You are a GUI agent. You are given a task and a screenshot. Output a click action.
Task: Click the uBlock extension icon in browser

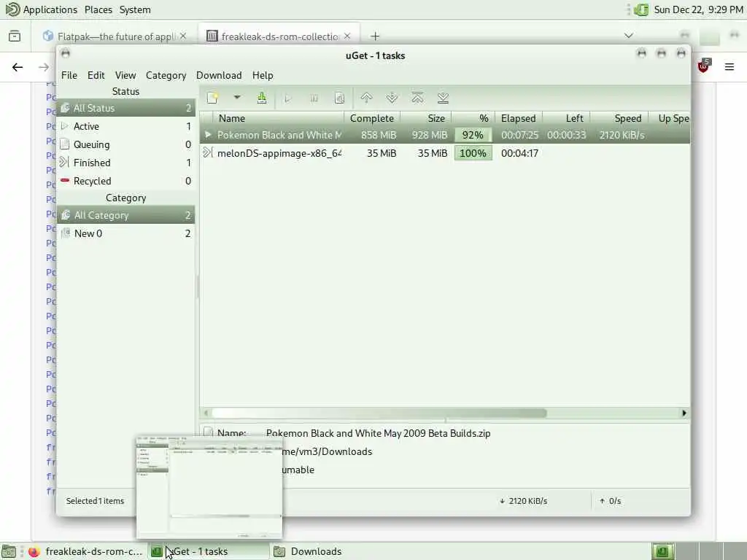[x=704, y=66]
